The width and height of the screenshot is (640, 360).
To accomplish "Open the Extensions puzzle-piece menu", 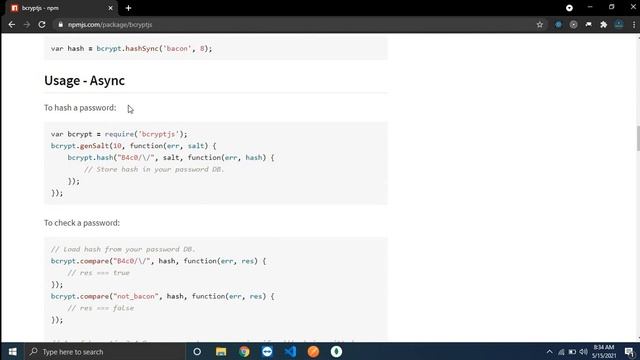I will click(604, 24).
